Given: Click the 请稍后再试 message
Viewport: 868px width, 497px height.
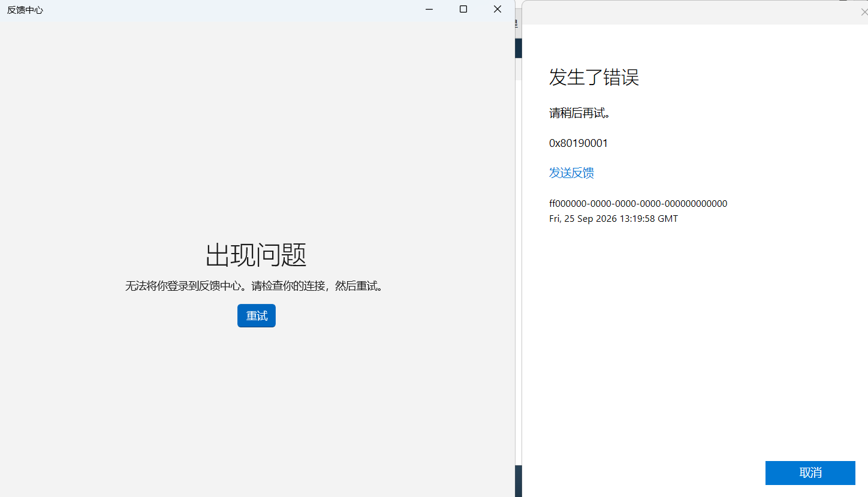Looking at the screenshot, I should (580, 113).
